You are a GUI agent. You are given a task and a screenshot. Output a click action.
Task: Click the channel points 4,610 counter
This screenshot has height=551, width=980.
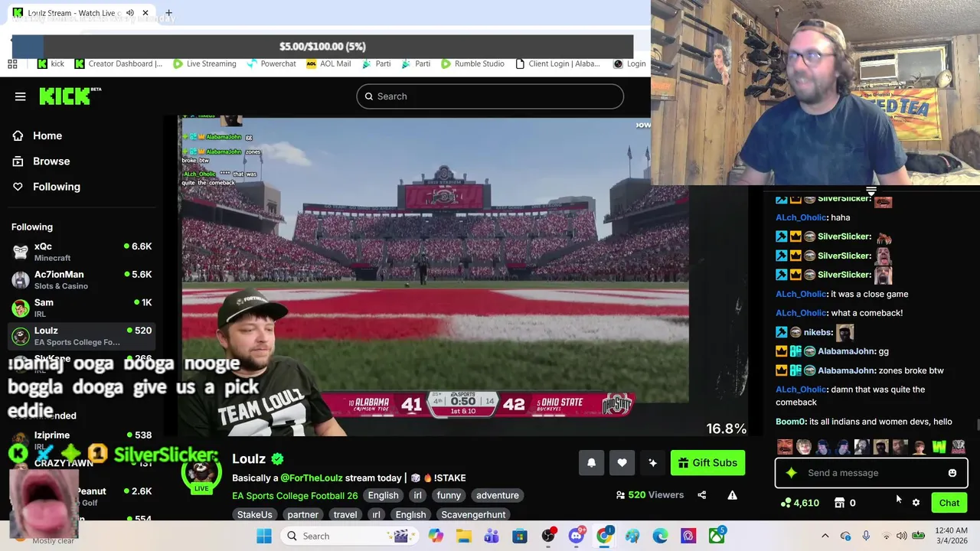[x=799, y=503]
